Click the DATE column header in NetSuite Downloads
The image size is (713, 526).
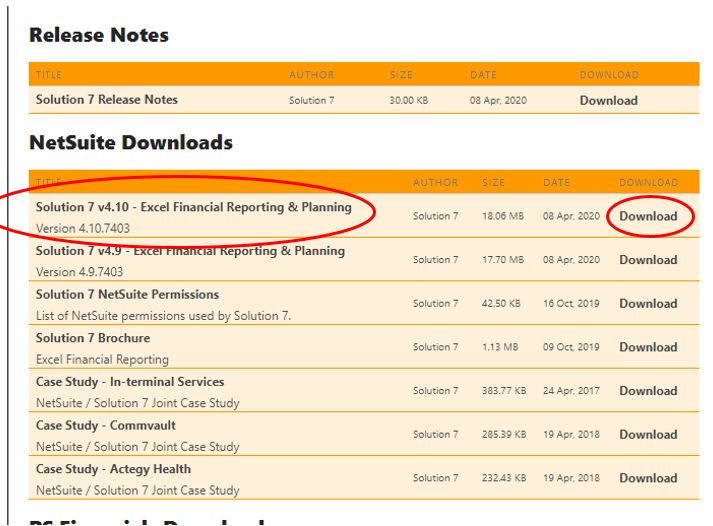pyautogui.click(x=556, y=182)
